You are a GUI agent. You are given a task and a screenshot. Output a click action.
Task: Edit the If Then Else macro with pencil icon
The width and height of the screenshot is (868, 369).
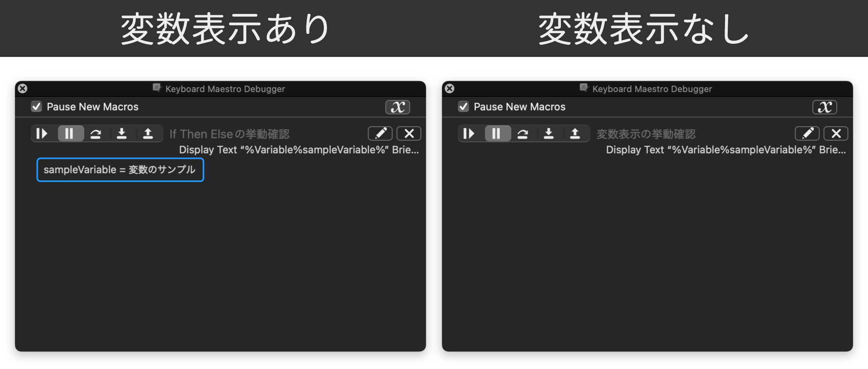380,133
